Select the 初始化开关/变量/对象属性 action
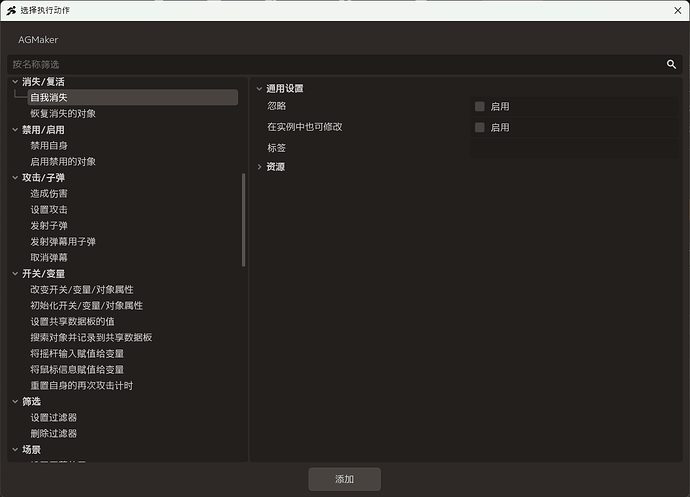690x497 pixels. 86,306
